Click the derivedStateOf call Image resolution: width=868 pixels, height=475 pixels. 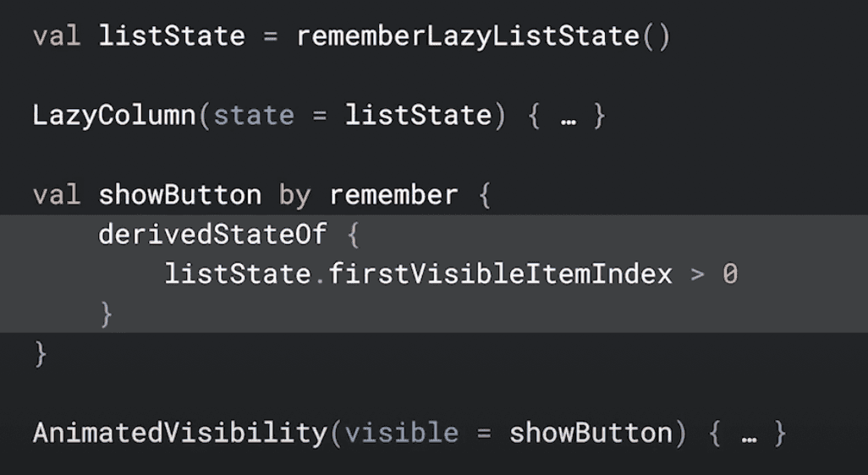click(212, 234)
